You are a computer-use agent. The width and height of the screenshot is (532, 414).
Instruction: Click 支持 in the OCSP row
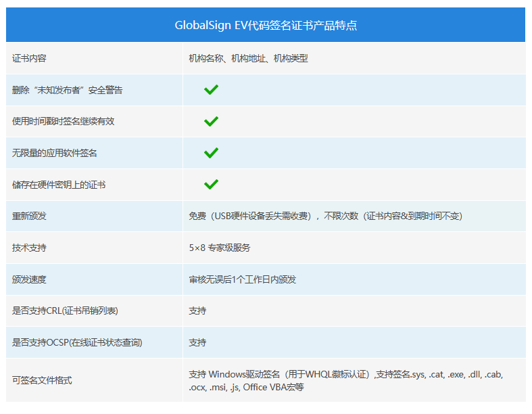tap(197, 342)
